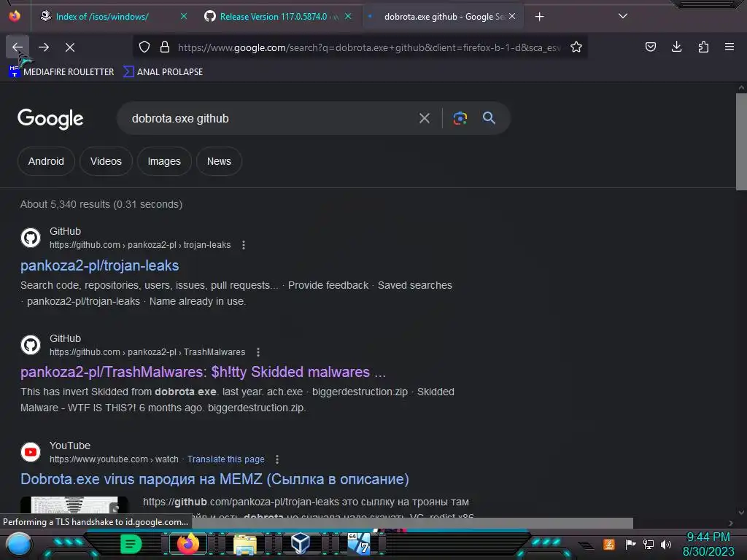Open the extensions puzzle icon
The width and height of the screenshot is (747, 560).
pos(703,47)
